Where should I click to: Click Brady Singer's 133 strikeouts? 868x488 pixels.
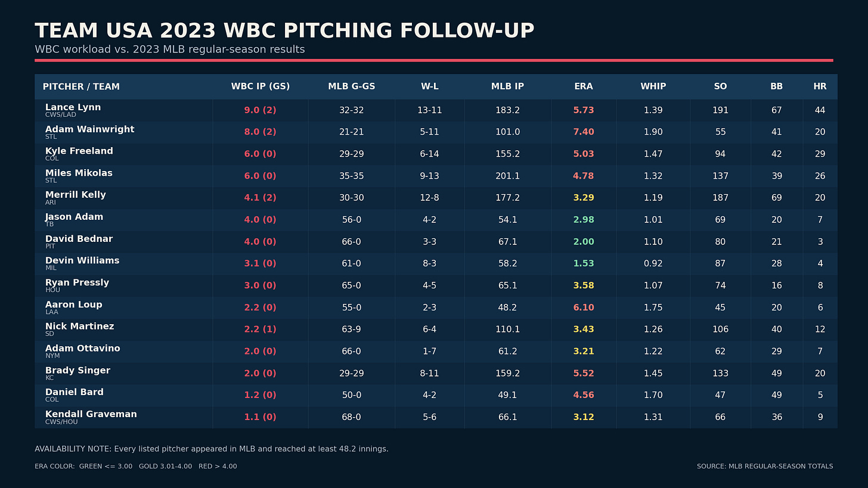[720, 373]
